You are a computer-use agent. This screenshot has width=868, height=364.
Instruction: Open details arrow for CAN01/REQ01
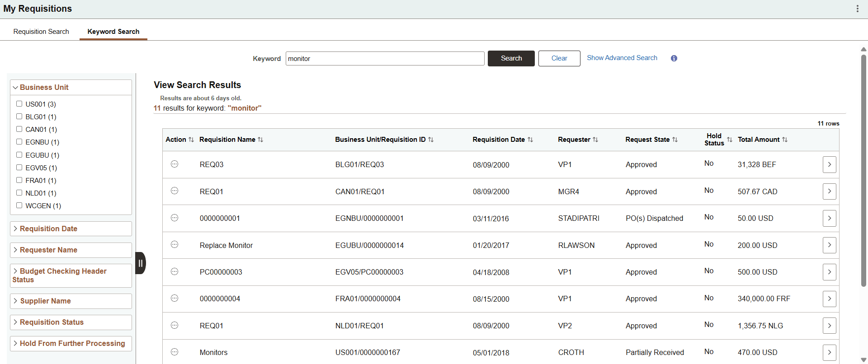[829, 191]
